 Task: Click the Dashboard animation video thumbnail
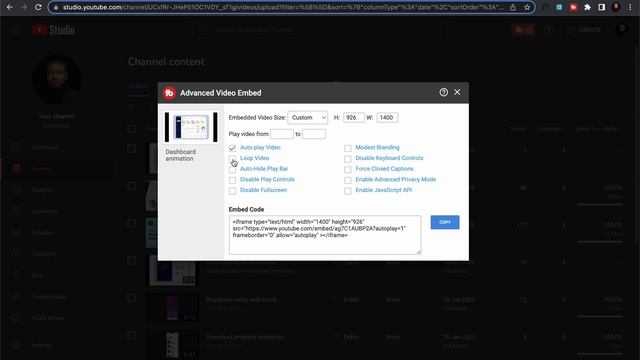pyautogui.click(x=191, y=127)
